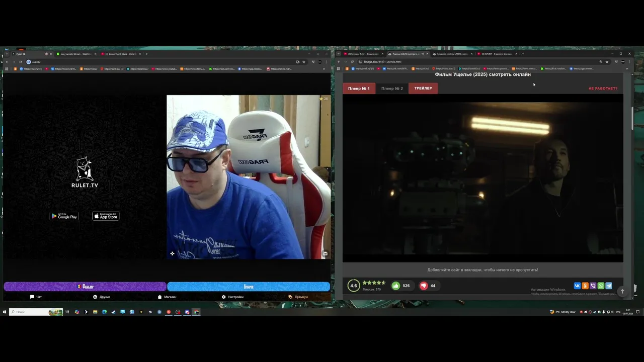644x362 pixels.
Task: Reload the kinogo page
Action: coord(353,62)
